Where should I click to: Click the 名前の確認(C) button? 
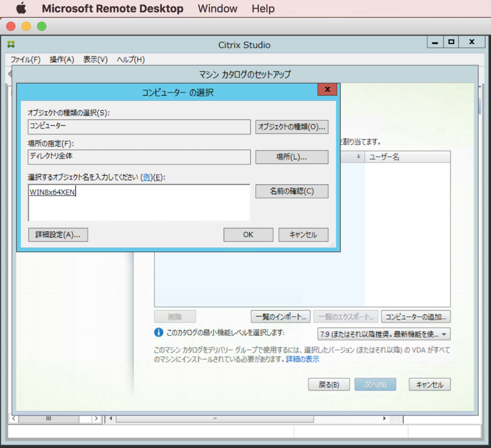pos(292,191)
